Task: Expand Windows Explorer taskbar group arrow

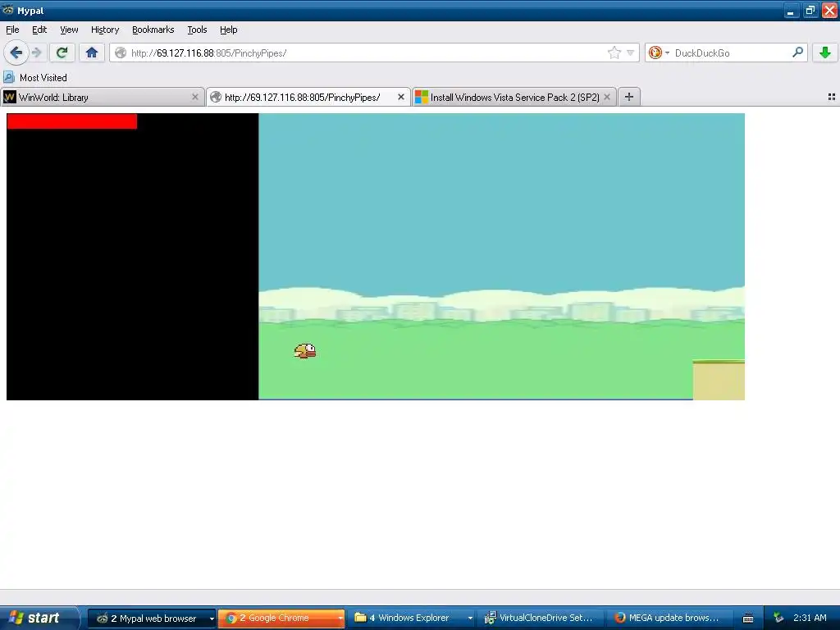Action: coord(470,619)
